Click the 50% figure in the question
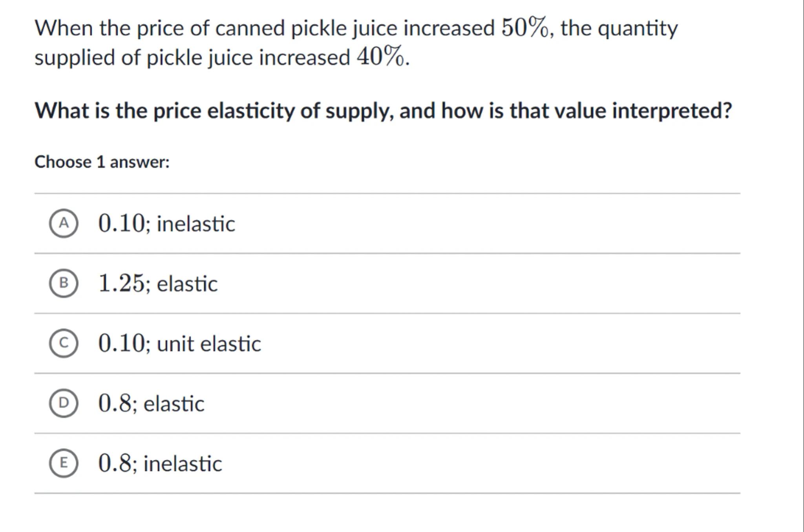 point(524,28)
